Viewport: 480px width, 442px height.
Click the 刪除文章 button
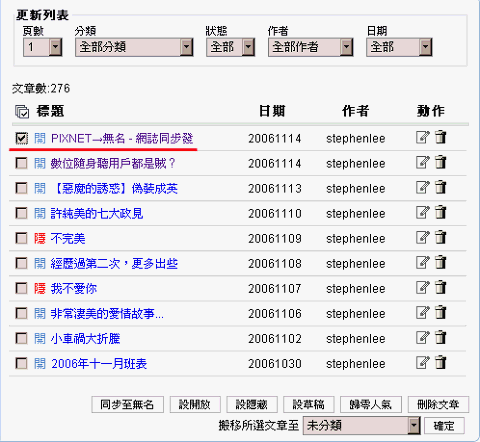pyautogui.click(x=438, y=405)
